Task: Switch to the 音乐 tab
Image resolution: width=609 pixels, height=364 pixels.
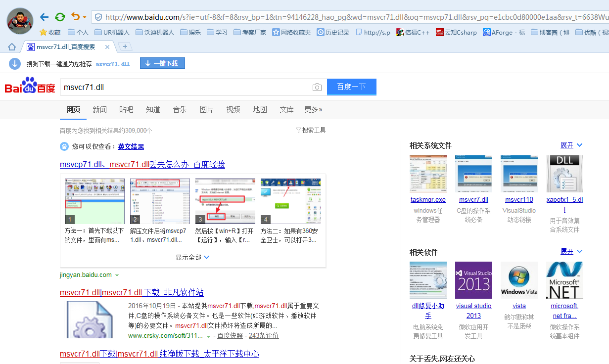Action: point(180,109)
